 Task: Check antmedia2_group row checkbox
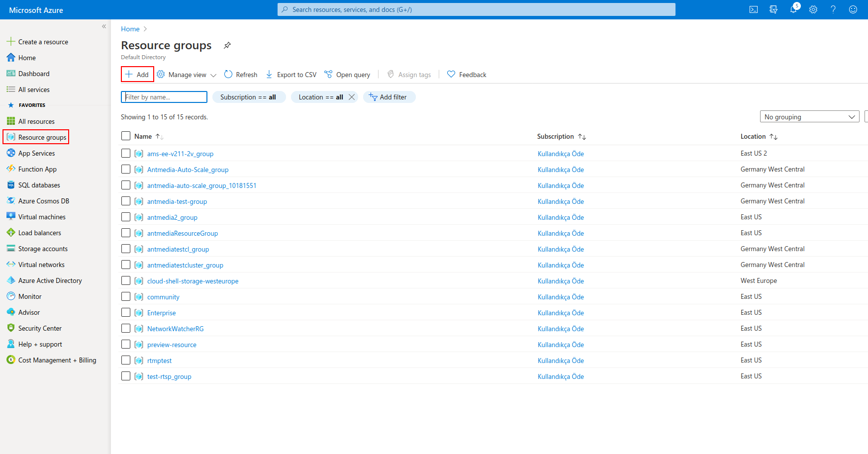(x=126, y=217)
